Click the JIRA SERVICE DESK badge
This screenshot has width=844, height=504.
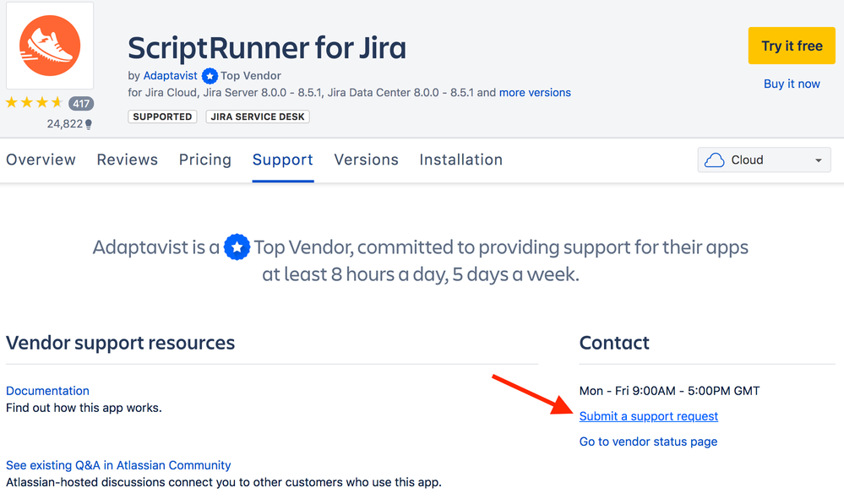point(257,116)
